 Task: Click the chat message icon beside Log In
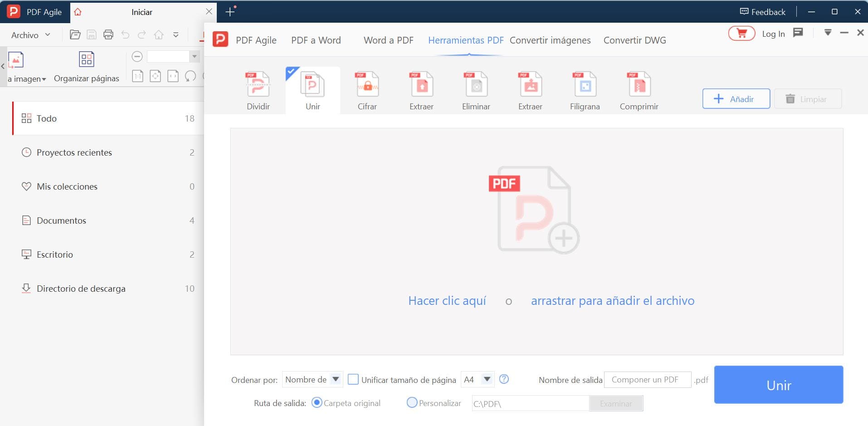798,32
